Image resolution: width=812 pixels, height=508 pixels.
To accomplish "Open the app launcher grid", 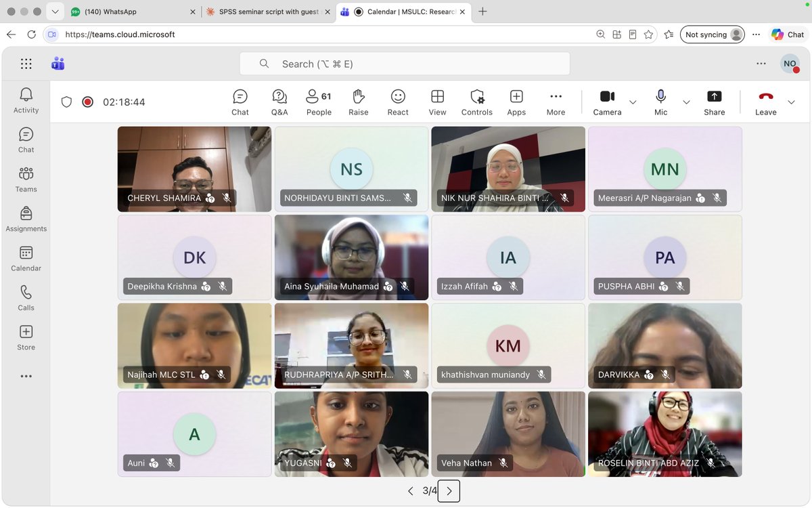I will click(26, 64).
